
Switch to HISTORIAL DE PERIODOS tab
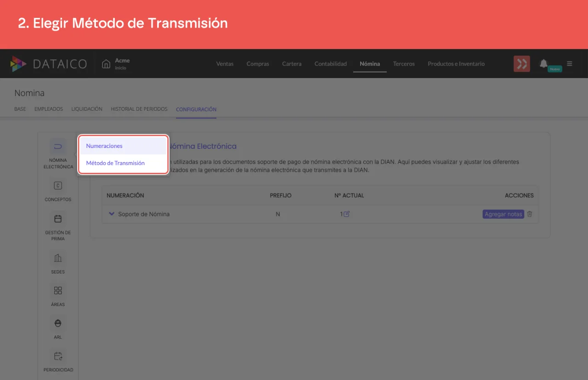139,109
